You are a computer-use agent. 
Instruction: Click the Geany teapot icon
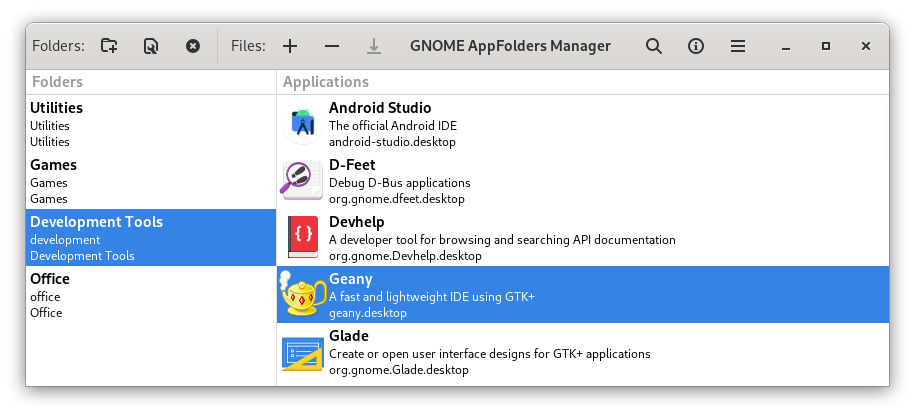[302, 294]
